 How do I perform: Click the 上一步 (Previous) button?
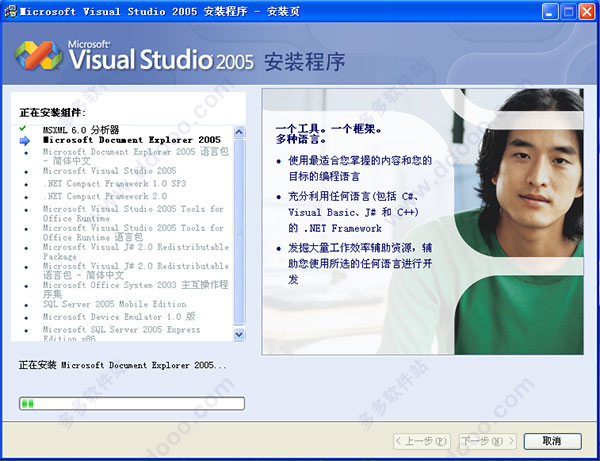(420, 440)
